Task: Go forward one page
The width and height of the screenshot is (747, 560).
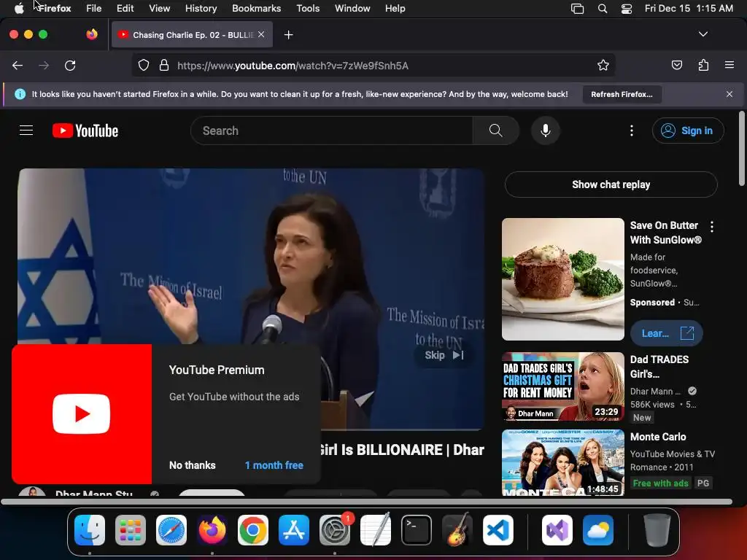Action: coord(44,66)
